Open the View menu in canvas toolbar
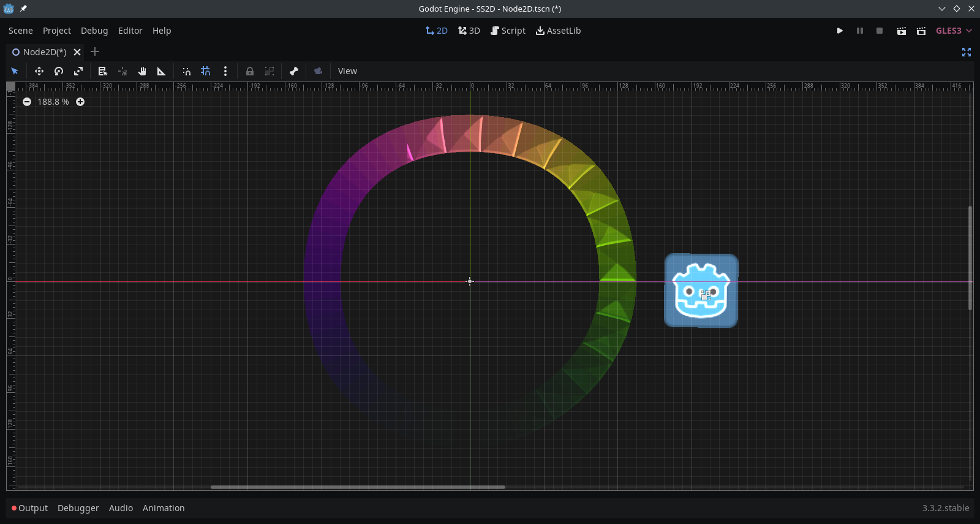Viewport: 980px width, 524px height. tap(347, 71)
